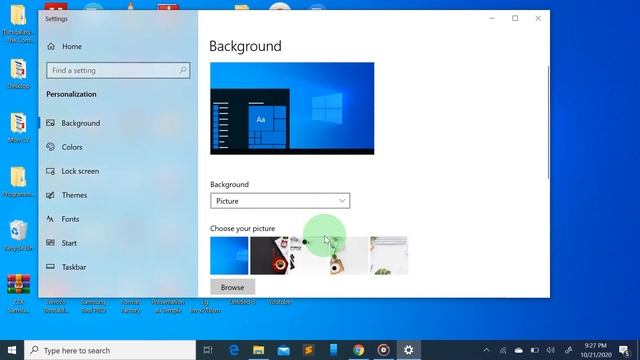Click the OneDrive cloud tray icon
The width and height of the screenshot is (640, 360).
tap(519, 350)
